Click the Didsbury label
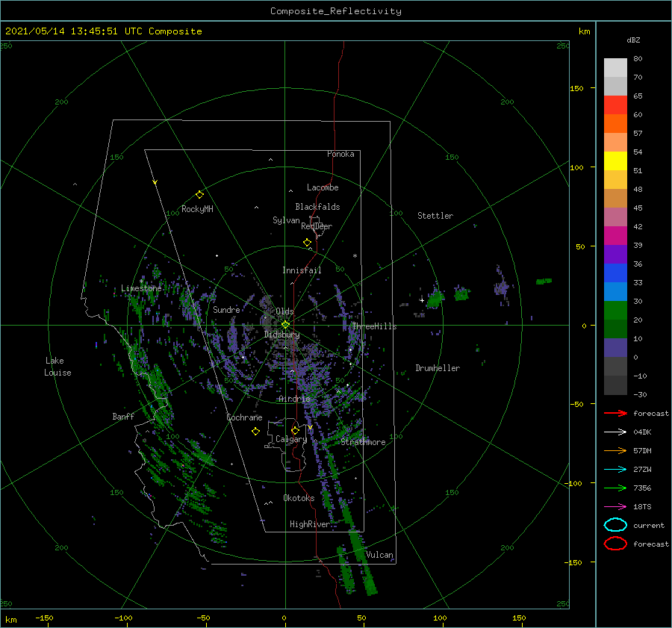 coord(281,335)
